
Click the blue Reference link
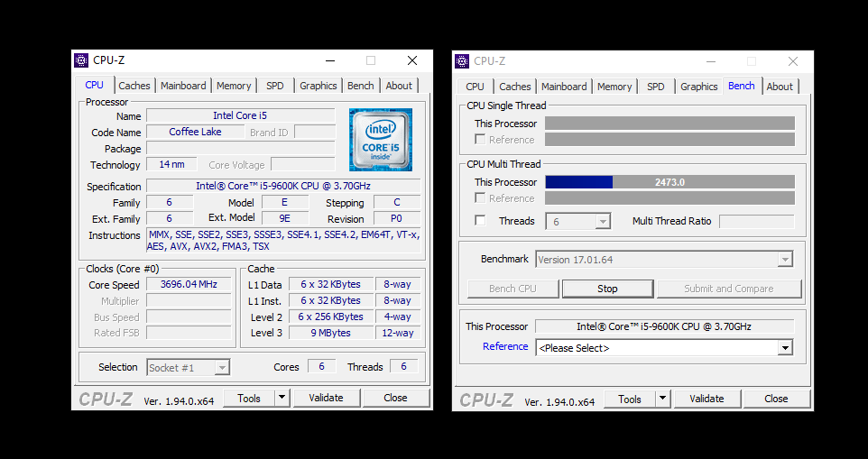(x=505, y=346)
